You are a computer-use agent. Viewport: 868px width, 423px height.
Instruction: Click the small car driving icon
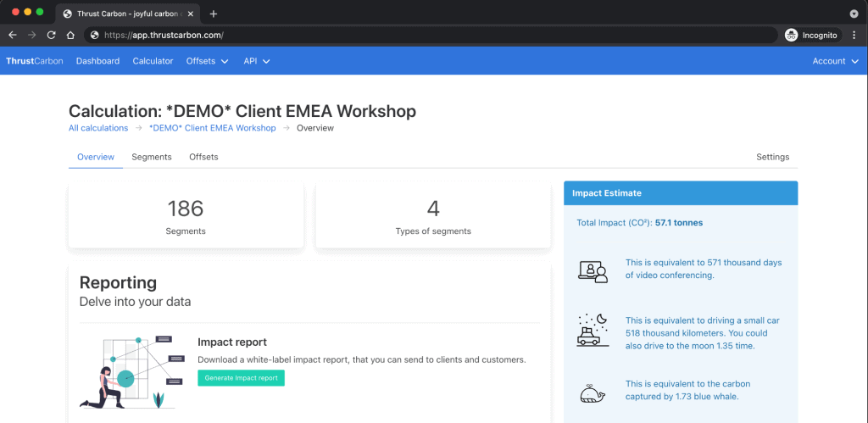(x=593, y=330)
